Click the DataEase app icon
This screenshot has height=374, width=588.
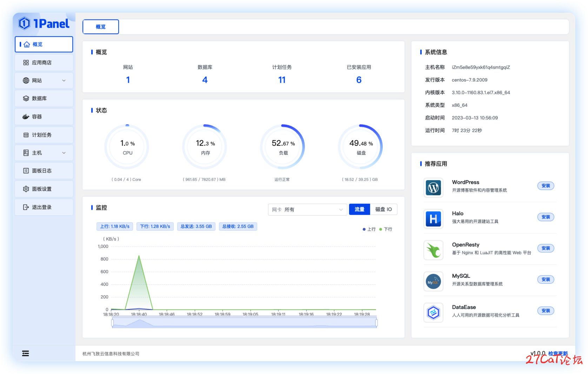coord(433,313)
